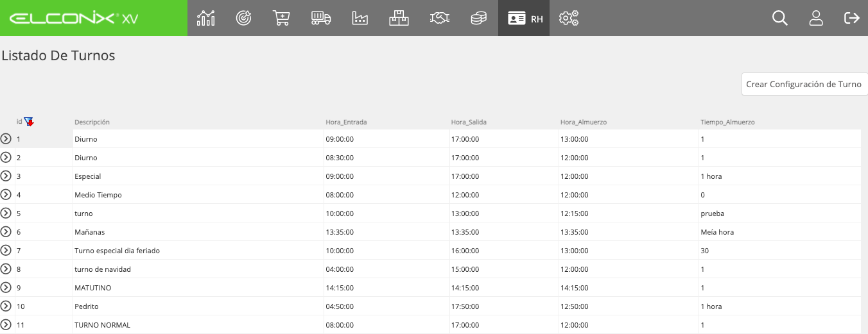Click the Listado De Turnos heading
868x334 pixels.
click(58, 56)
